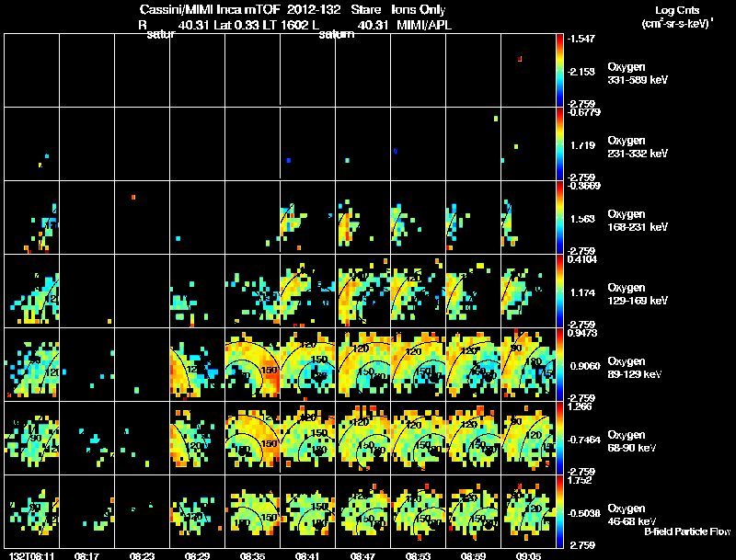Click the Oxygen 168-231 keV label
The height and width of the screenshot is (560, 736).
pyautogui.click(x=638, y=221)
